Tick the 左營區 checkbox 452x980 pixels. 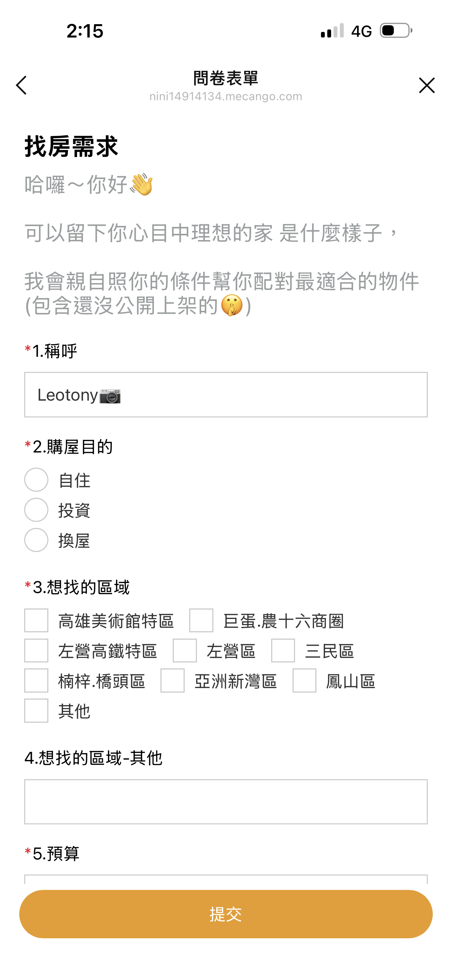pyautogui.click(x=185, y=651)
